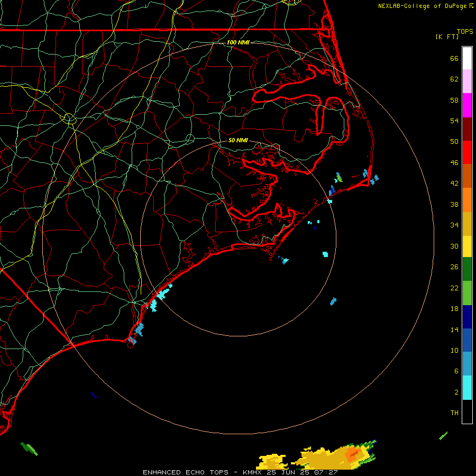Click the medium blue legend swatch
This screenshot has width=476, height=476.
(467, 340)
